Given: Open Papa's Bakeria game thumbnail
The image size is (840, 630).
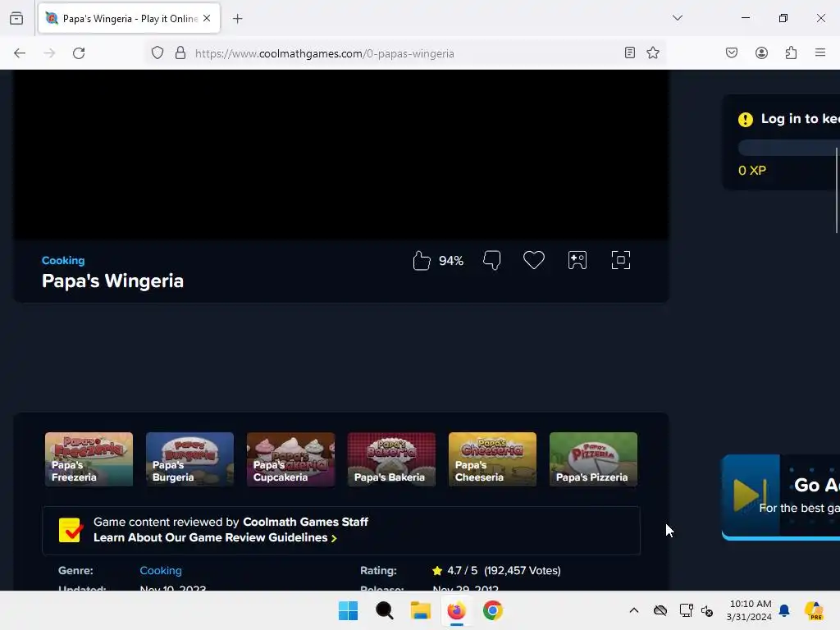Looking at the screenshot, I should point(391,459).
